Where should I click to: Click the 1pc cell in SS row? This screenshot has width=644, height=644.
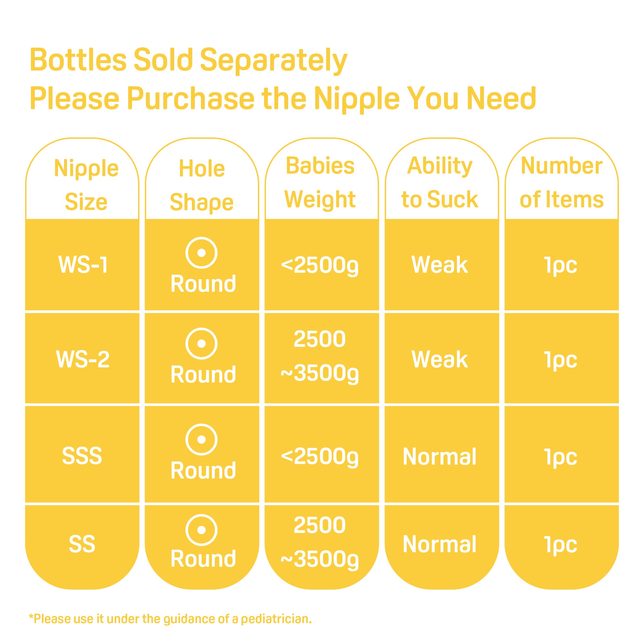[x=561, y=545]
